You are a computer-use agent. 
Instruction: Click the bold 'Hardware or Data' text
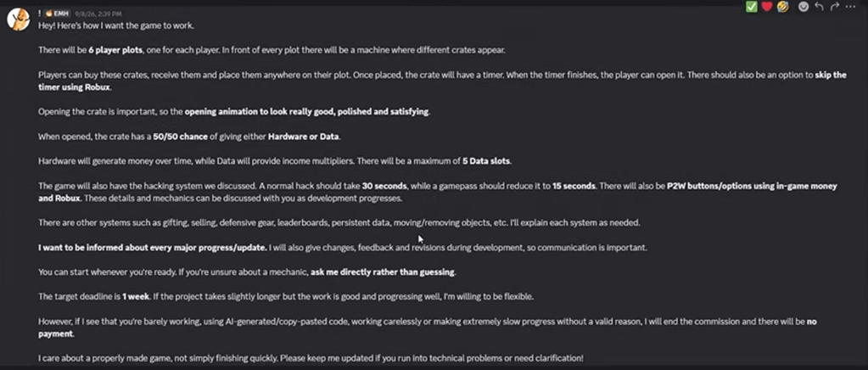(304, 137)
